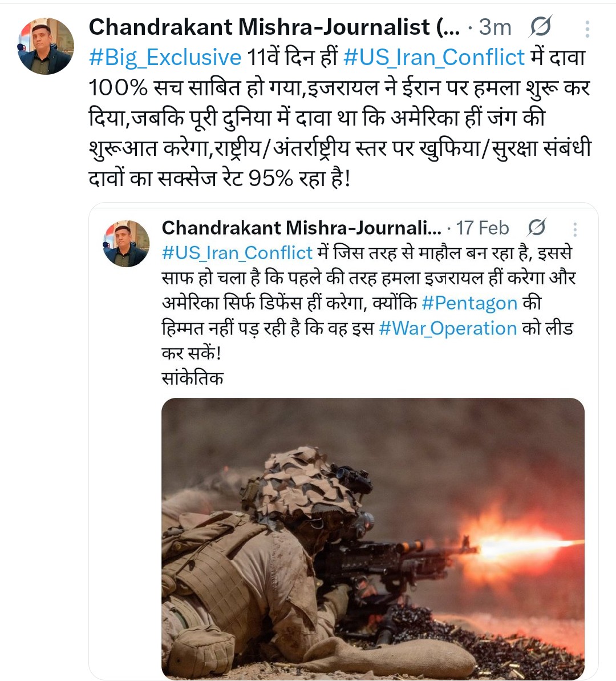
Task: Open author name in quoted tweet
Action: (x=301, y=228)
